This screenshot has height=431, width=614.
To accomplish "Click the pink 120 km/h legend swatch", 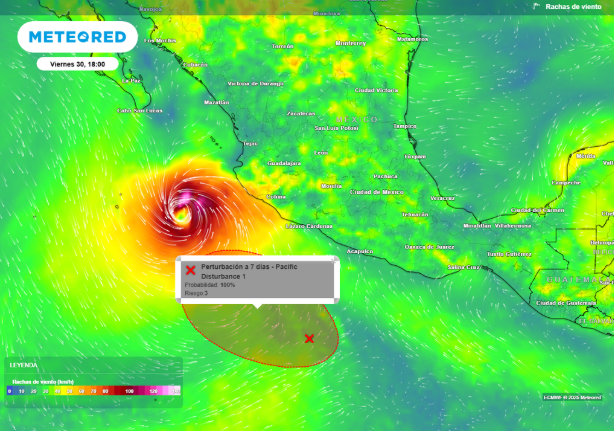I will pyautogui.click(x=153, y=391).
